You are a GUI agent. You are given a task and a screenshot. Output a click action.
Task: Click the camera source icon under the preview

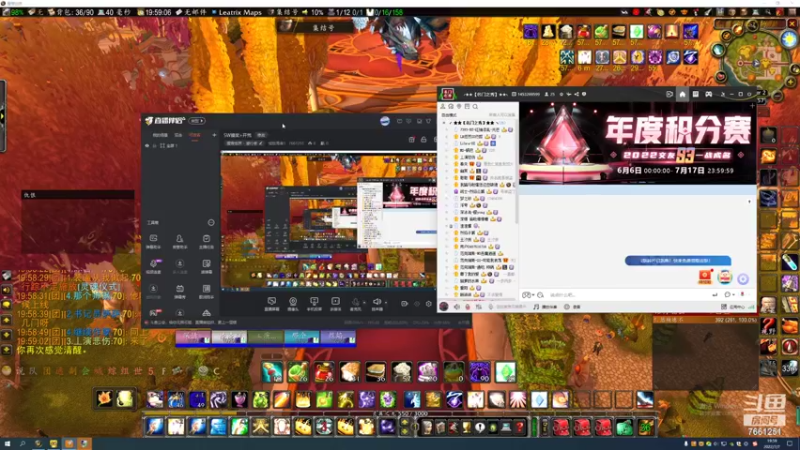[293, 303]
